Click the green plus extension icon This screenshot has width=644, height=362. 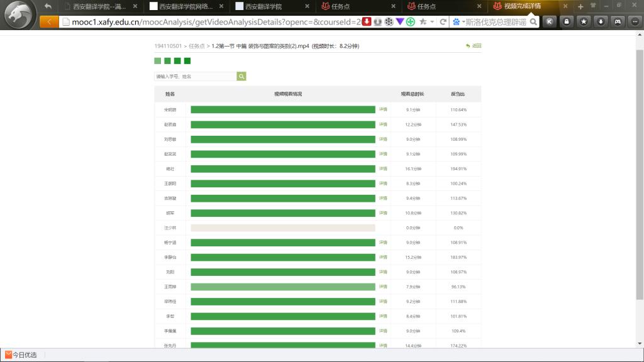[x=410, y=21]
